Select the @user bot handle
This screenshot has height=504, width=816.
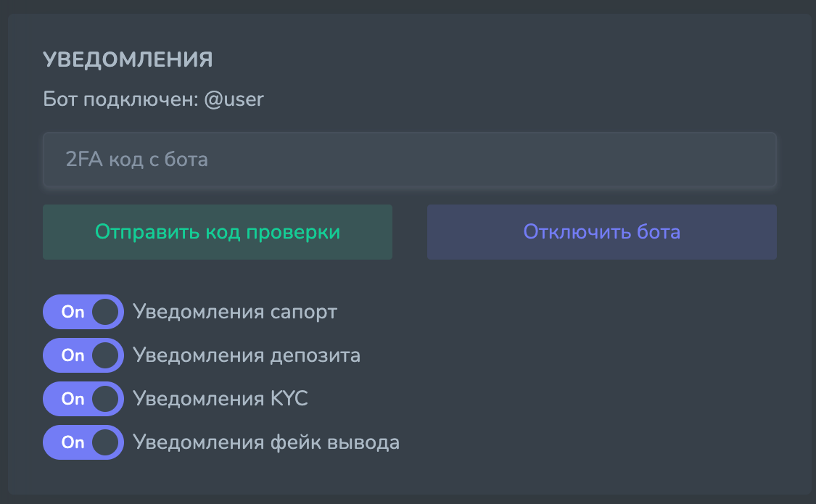pos(234,99)
